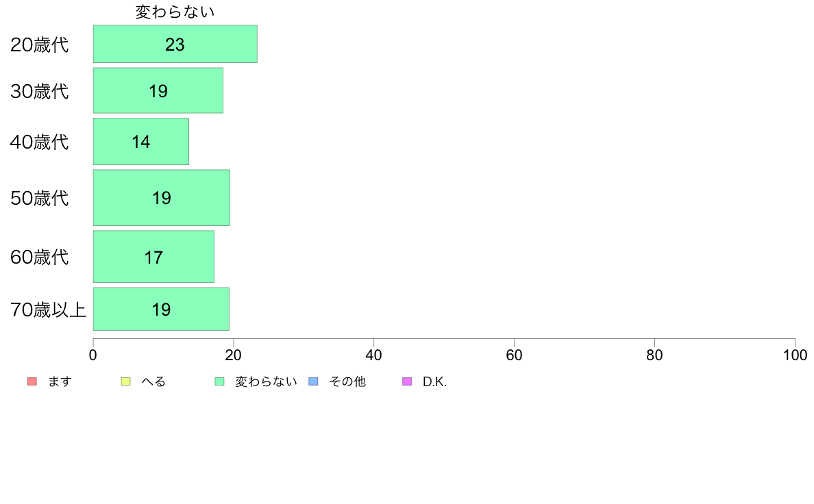Click the blue その他 legend swatch
The width and height of the screenshot is (814, 504).
314,381
